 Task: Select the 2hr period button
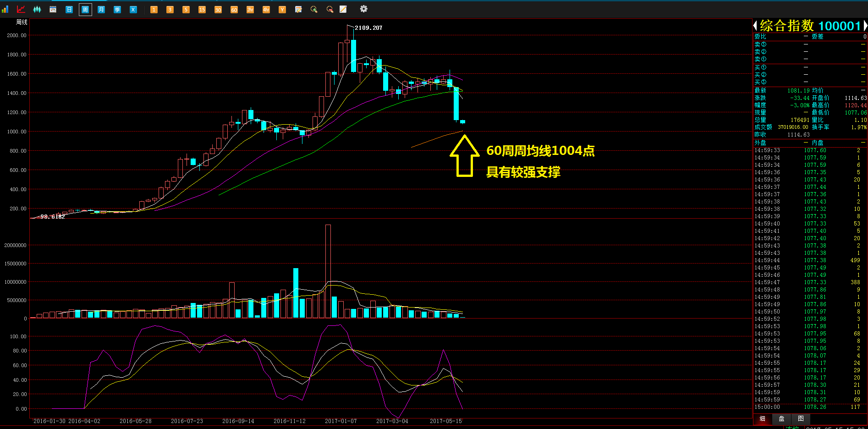click(x=250, y=9)
